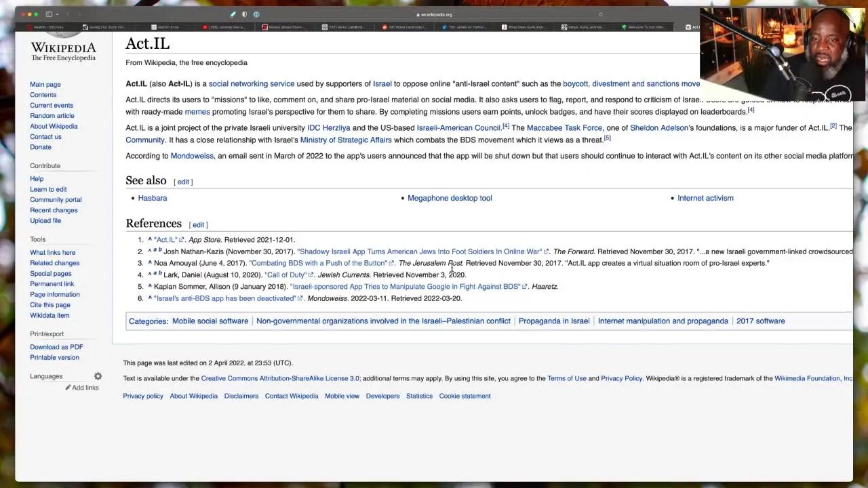The height and width of the screenshot is (488, 868).
Task: Open Megaphone desktop tool link
Action: 450,198
